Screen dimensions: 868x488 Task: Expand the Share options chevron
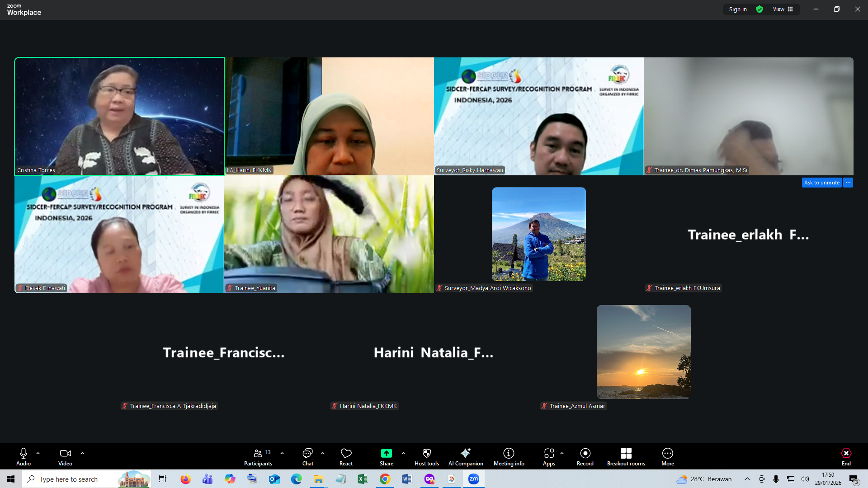(403, 453)
